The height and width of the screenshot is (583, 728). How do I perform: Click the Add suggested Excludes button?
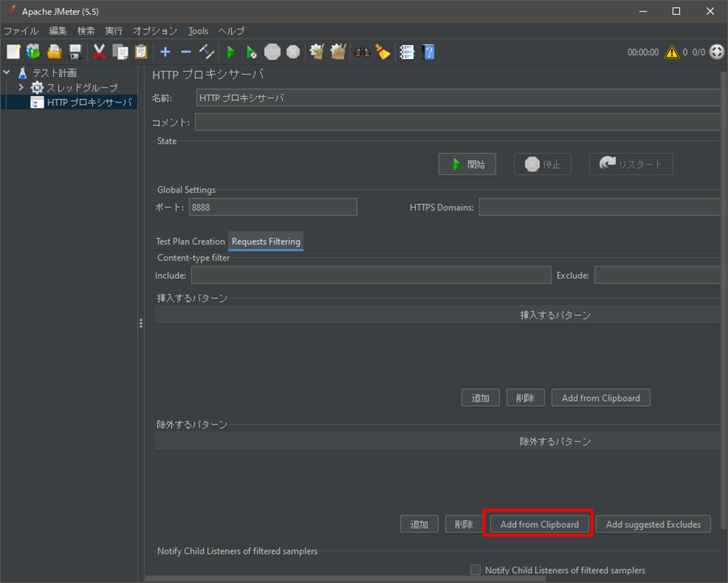click(653, 524)
